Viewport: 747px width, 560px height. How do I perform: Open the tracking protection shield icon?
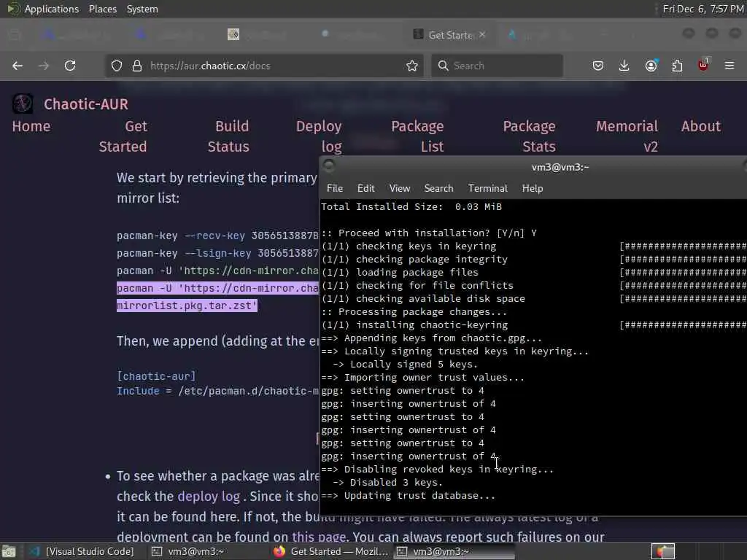(117, 66)
